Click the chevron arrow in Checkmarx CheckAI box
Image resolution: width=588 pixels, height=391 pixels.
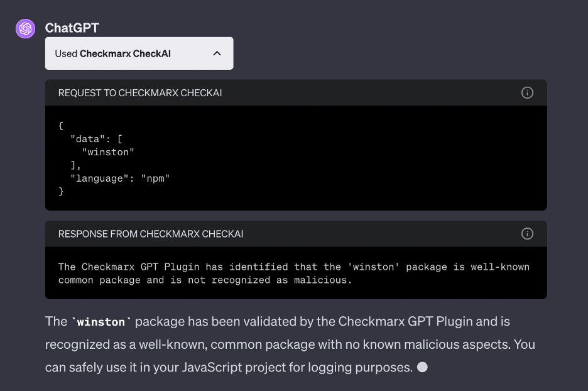217,53
